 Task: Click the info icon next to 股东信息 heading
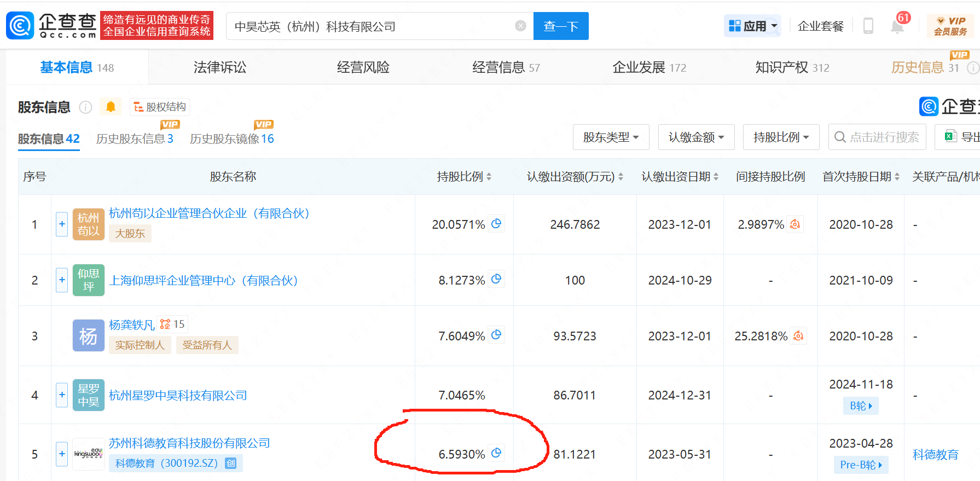[85, 107]
